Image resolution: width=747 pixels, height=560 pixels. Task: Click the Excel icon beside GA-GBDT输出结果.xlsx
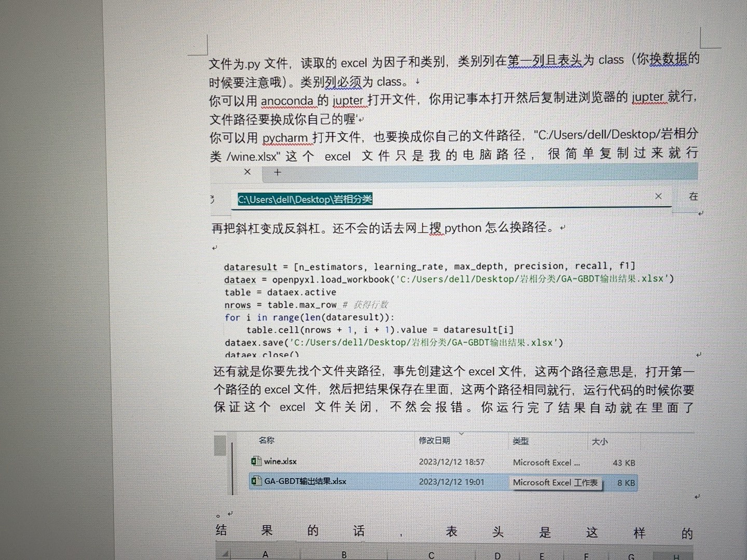tap(256, 481)
